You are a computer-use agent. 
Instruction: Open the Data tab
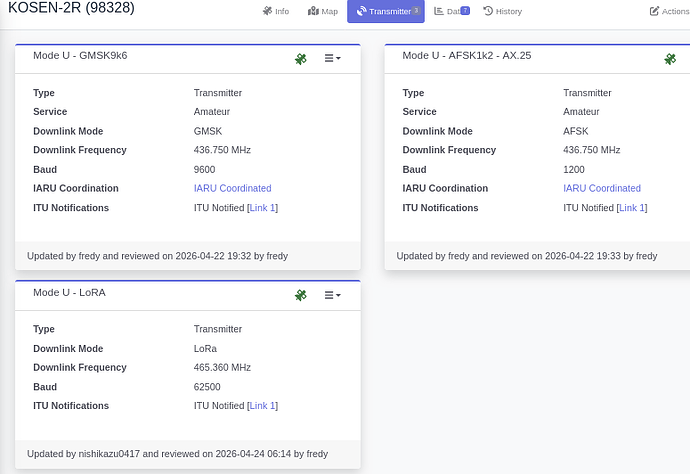(x=452, y=11)
